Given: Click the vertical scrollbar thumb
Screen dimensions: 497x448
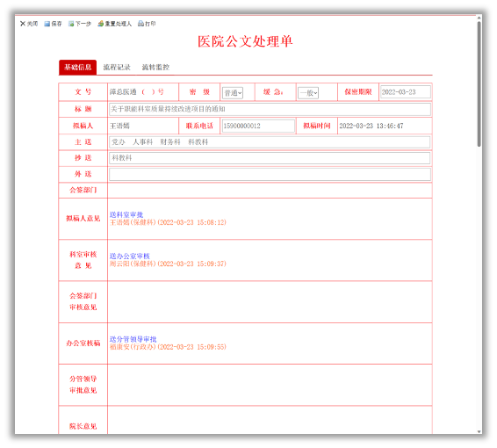Looking at the screenshot, I should point(479,84).
